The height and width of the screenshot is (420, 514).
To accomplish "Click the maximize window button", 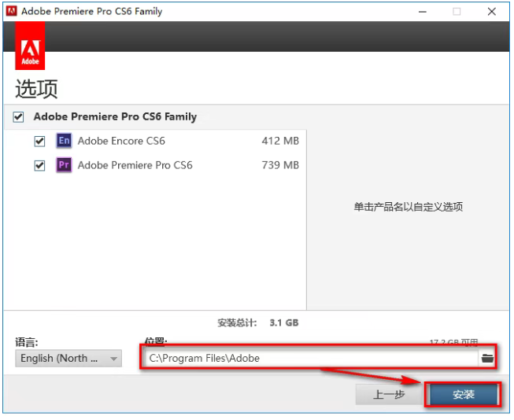I will 457,12.
